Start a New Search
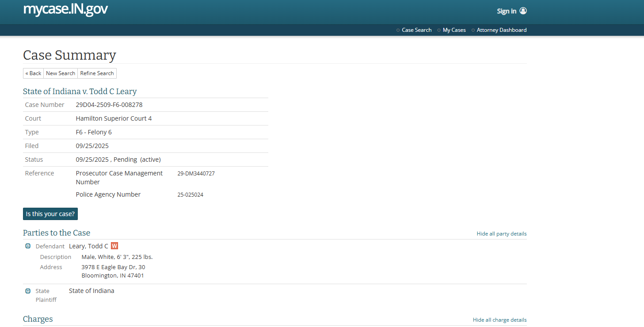This screenshot has width=644, height=327. pos(61,73)
